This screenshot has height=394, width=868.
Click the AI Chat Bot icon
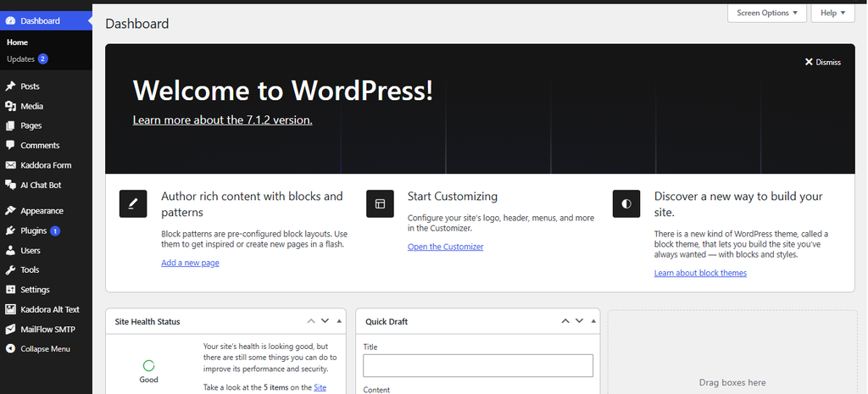(x=10, y=185)
